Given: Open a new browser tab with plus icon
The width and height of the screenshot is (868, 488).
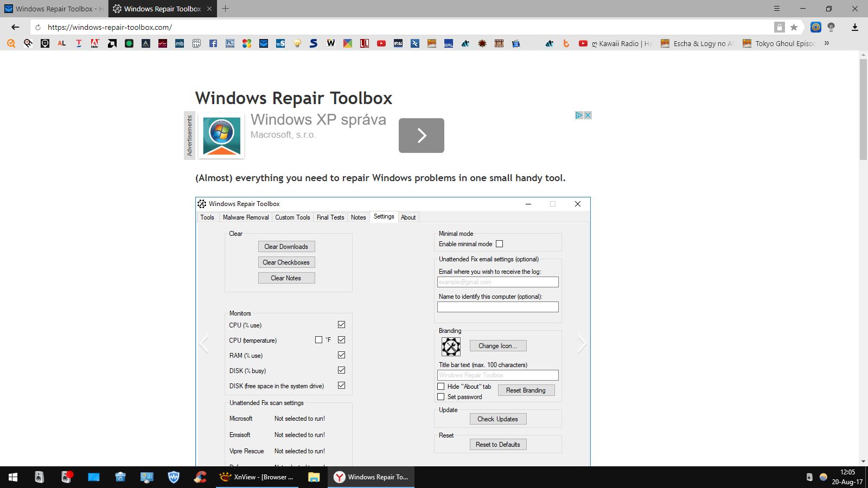Looking at the screenshot, I should pyautogui.click(x=226, y=9).
